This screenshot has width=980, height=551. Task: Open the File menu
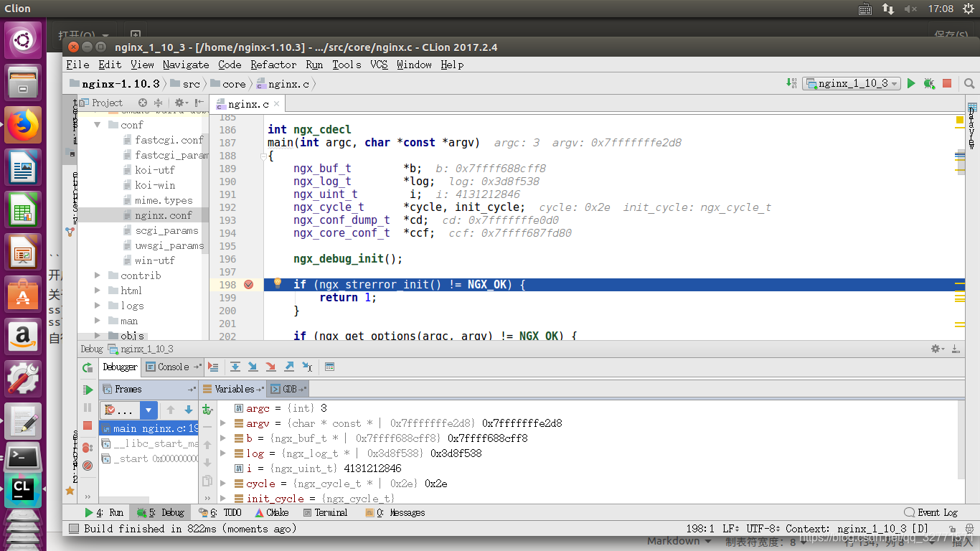point(77,65)
